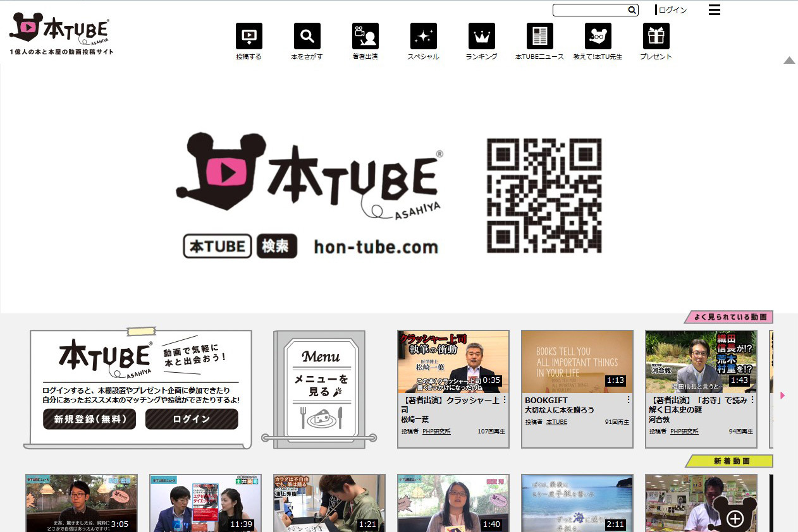Open the プレゼント gift box icon
798x532 pixels.
(x=656, y=36)
